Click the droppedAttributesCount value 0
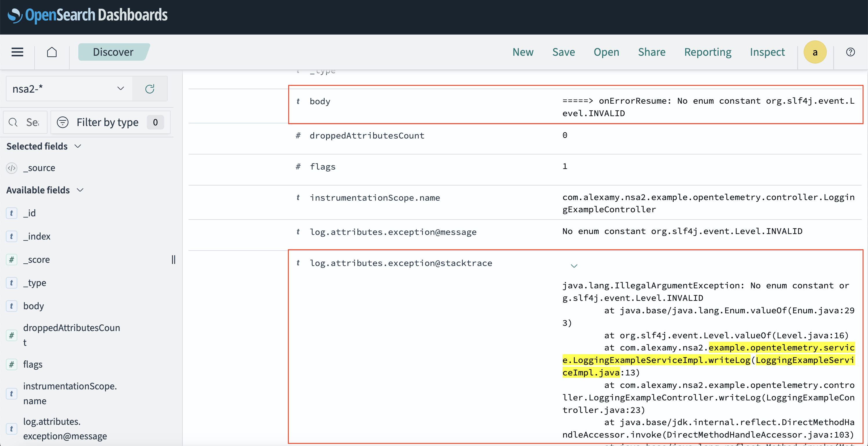The image size is (868, 446). [x=565, y=135]
